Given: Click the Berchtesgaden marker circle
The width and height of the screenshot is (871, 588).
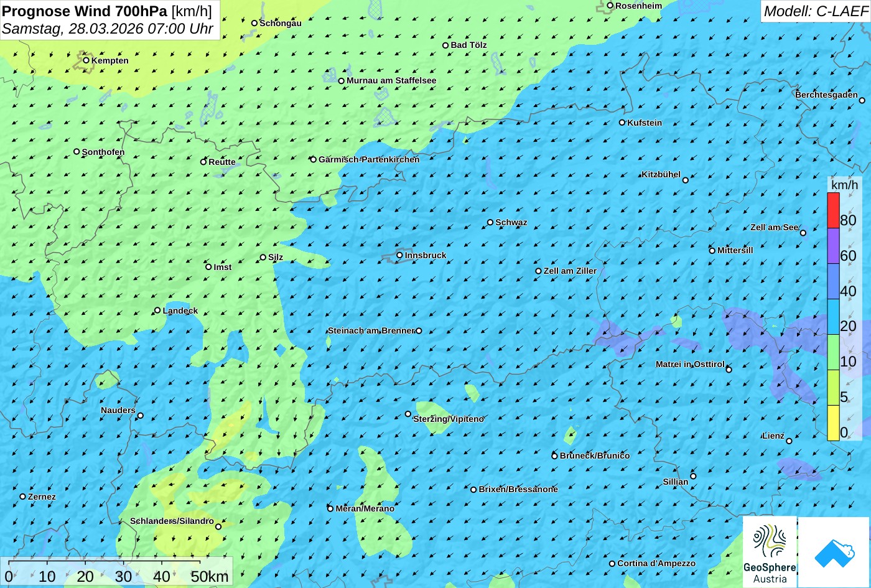Looking at the screenshot, I should tap(862, 100).
